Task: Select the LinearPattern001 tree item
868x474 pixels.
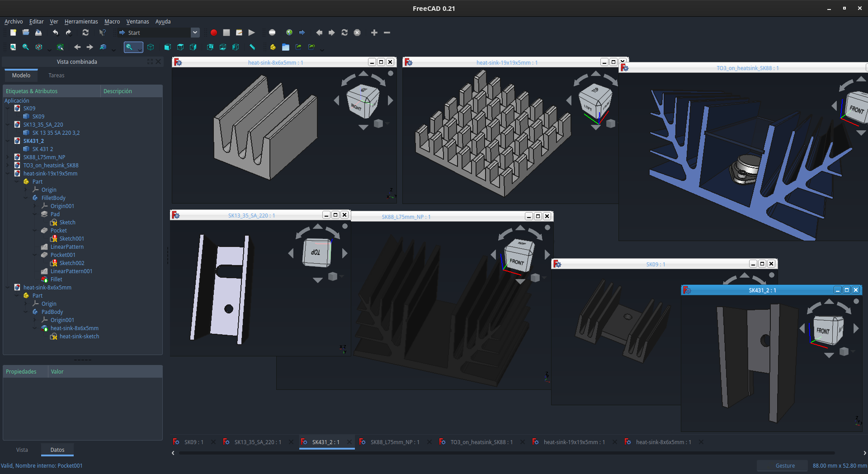Action: (x=71, y=271)
